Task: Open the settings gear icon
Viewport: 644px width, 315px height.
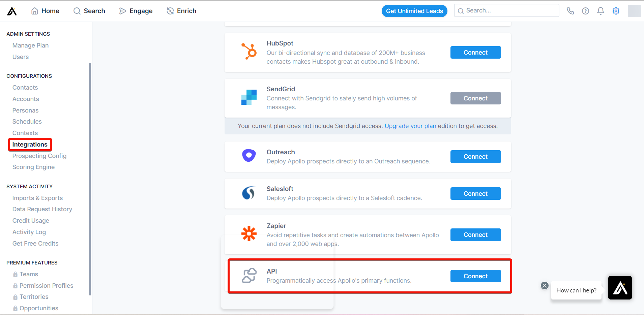Action: [x=616, y=11]
